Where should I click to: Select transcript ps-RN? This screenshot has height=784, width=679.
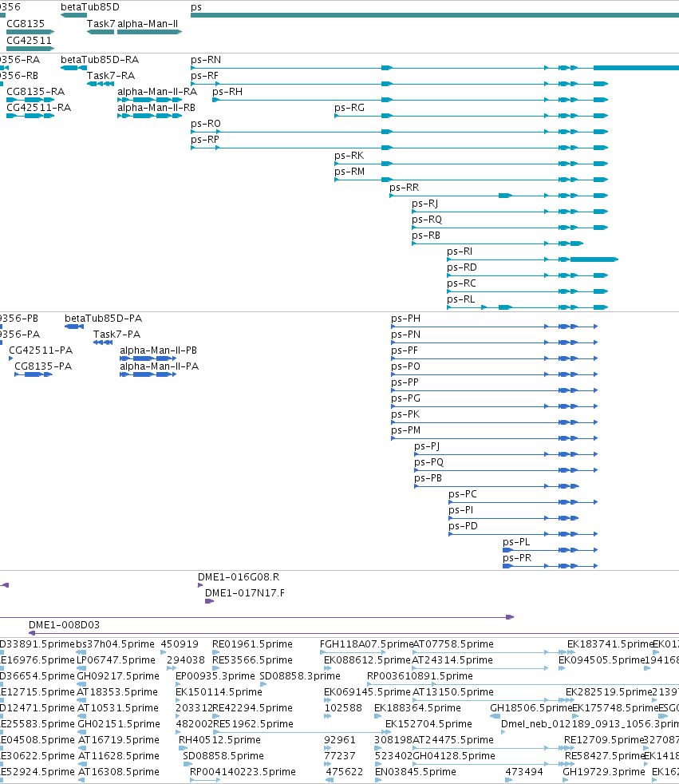[206, 60]
